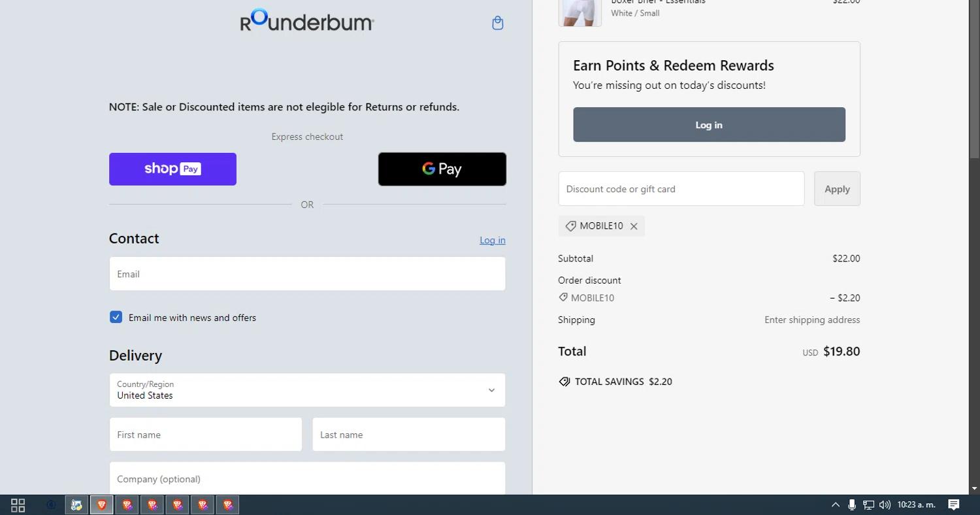Open the notification center icon

[954, 505]
